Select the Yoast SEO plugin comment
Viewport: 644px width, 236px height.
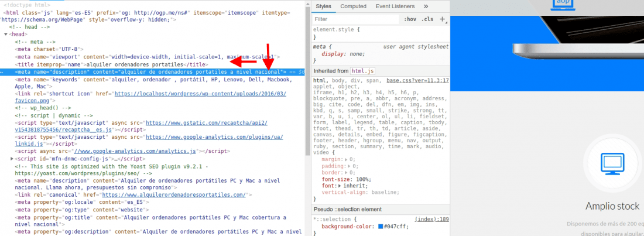(112, 170)
